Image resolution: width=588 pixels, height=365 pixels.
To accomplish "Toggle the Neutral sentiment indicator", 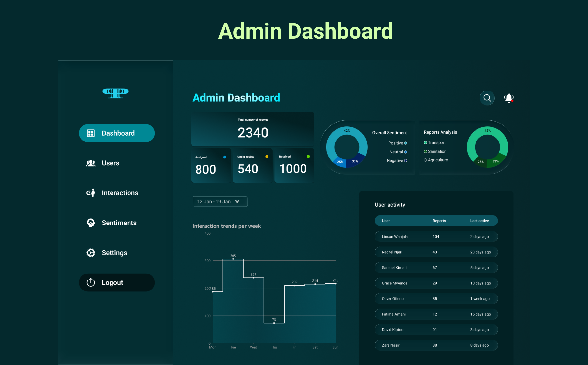I will [406, 152].
